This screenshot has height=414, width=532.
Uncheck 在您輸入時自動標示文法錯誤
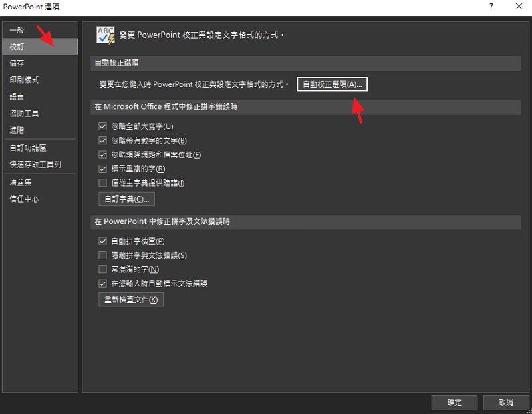point(102,284)
